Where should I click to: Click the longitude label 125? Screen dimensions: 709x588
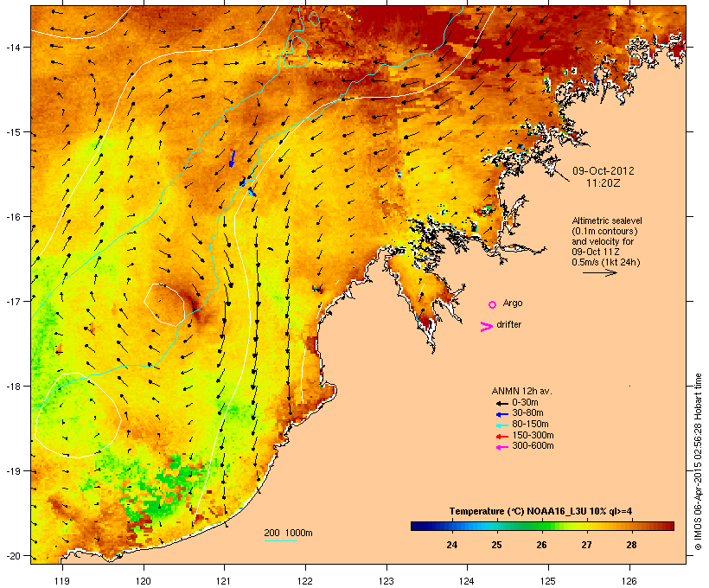(x=548, y=581)
